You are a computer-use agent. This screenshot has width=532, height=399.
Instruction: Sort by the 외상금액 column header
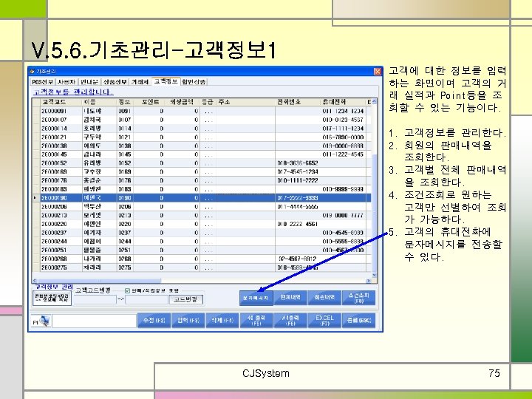183,102
